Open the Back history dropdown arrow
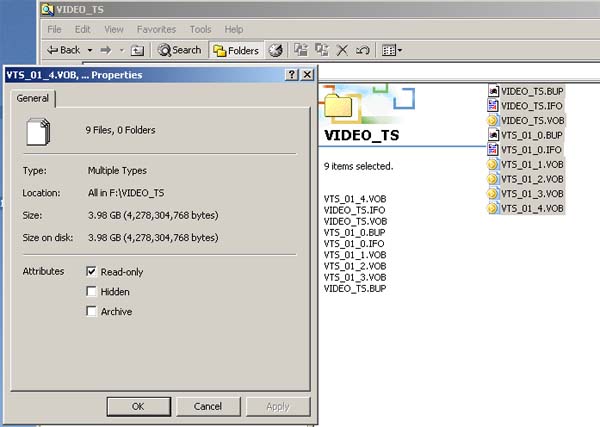The image size is (600, 427). 90,50
